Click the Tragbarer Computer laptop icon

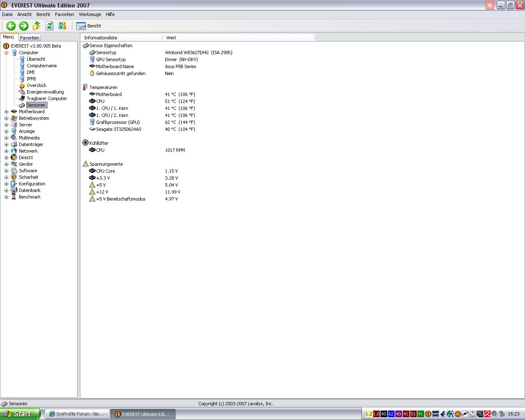[x=22, y=98]
